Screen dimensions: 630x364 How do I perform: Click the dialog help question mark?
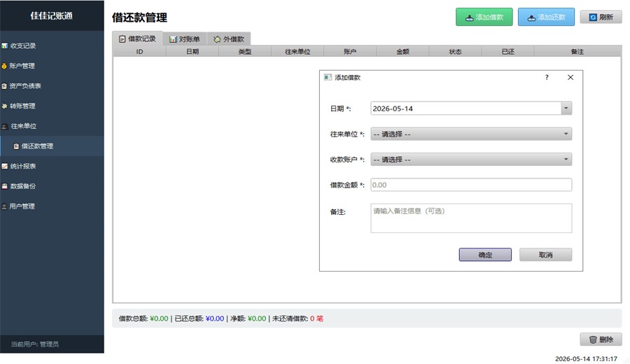(x=547, y=78)
